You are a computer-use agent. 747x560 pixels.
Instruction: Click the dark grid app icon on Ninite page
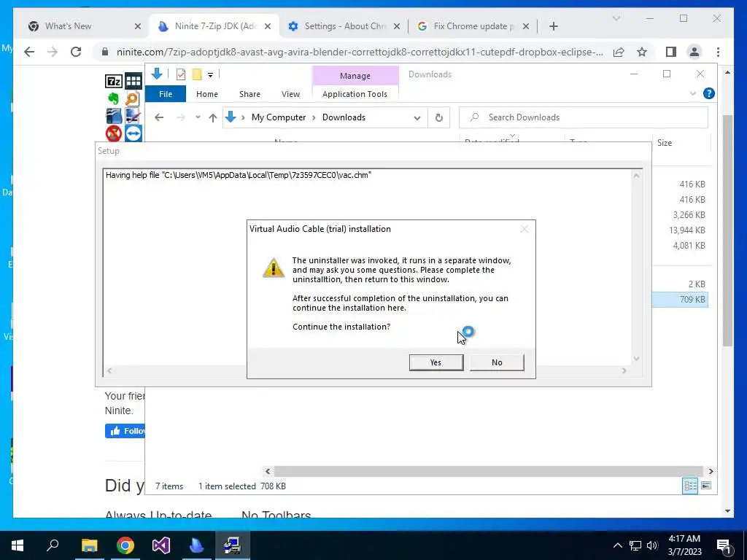pos(133,82)
